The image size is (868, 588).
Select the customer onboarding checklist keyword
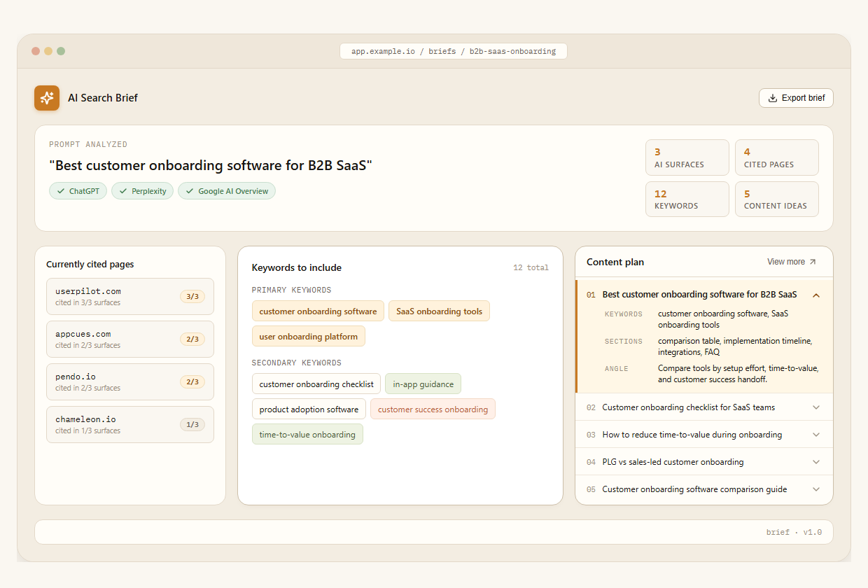pyautogui.click(x=316, y=384)
